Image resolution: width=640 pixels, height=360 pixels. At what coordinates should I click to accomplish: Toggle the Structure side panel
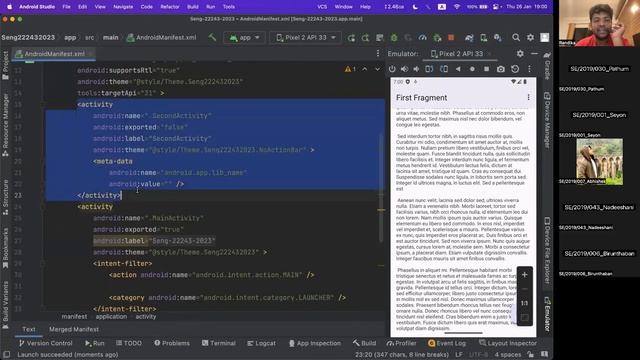coord(5,197)
